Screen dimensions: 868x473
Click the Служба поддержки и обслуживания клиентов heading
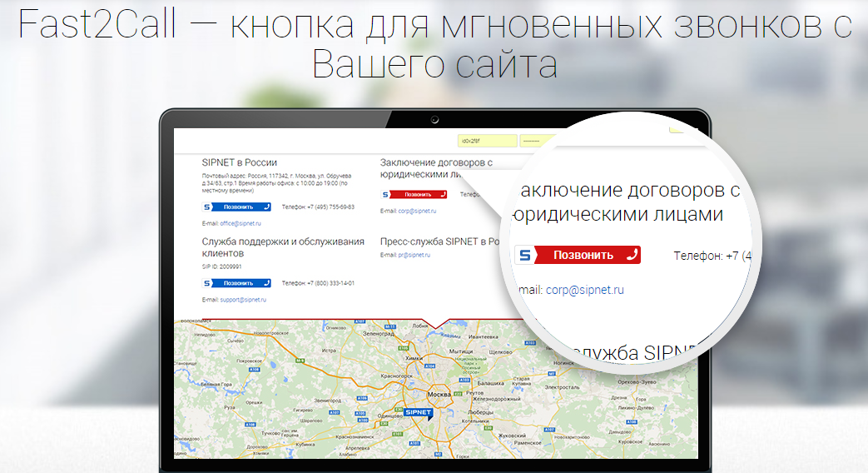(283, 247)
